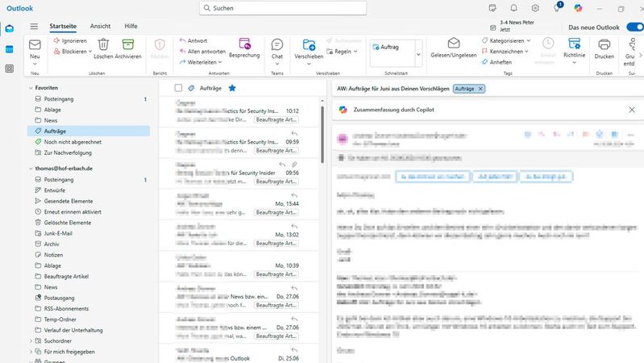This screenshot has height=363, width=644.
Task: Open the Copilot icon in the title bar
Action: point(578,8)
